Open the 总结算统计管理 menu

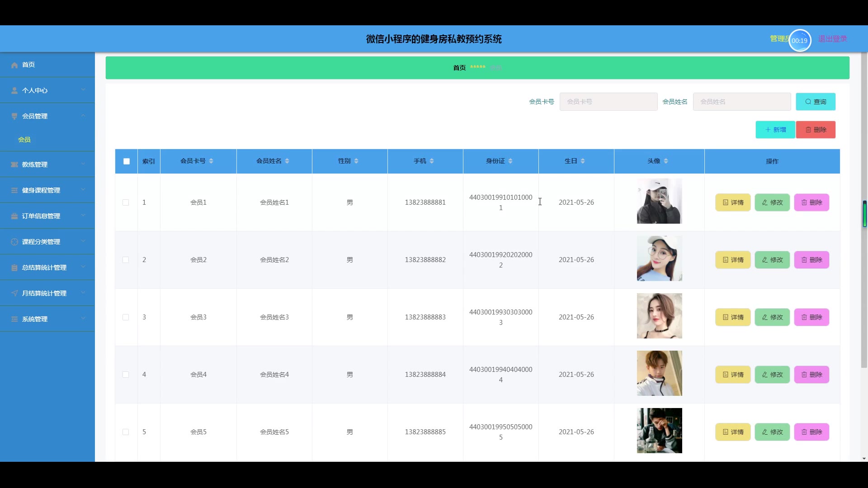point(44,268)
